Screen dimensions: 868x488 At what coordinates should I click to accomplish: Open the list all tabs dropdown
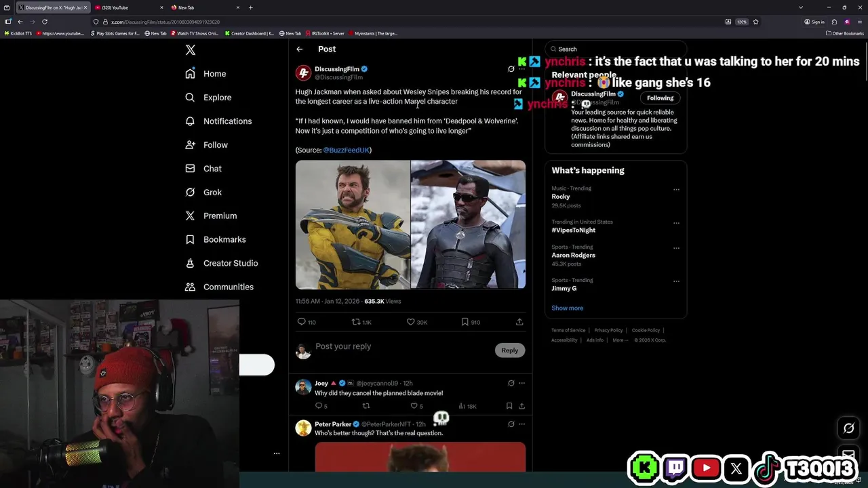[801, 7]
